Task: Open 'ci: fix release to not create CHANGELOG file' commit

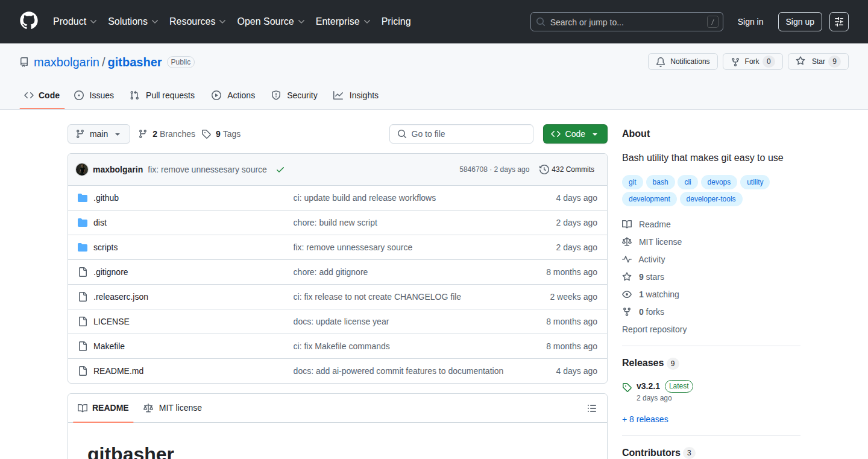Action: 377,297
